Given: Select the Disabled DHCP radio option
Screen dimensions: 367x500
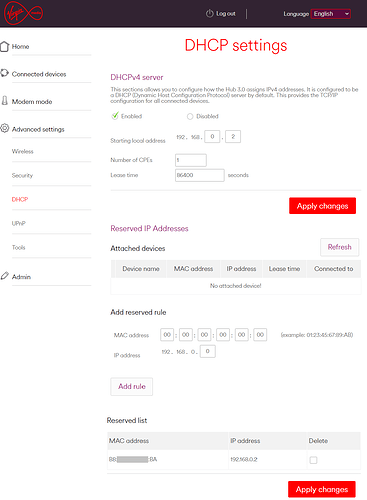Looking at the screenshot, I should [190, 116].
